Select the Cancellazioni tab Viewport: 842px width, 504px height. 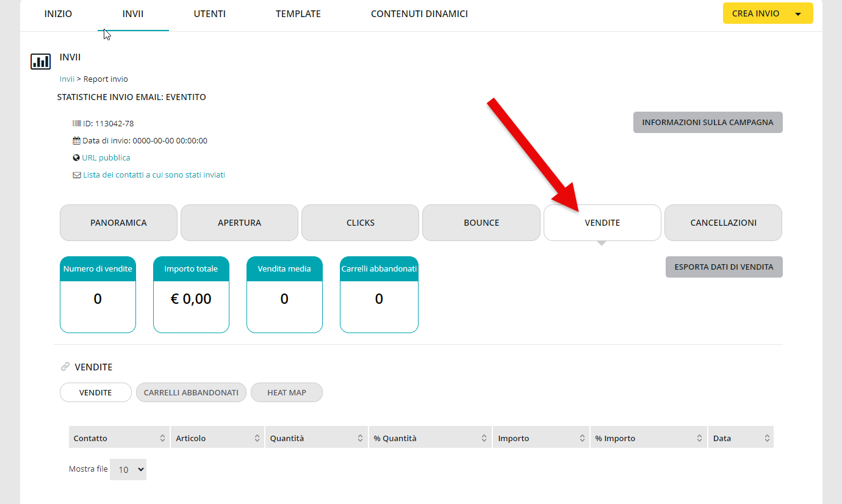click(723, 223)
